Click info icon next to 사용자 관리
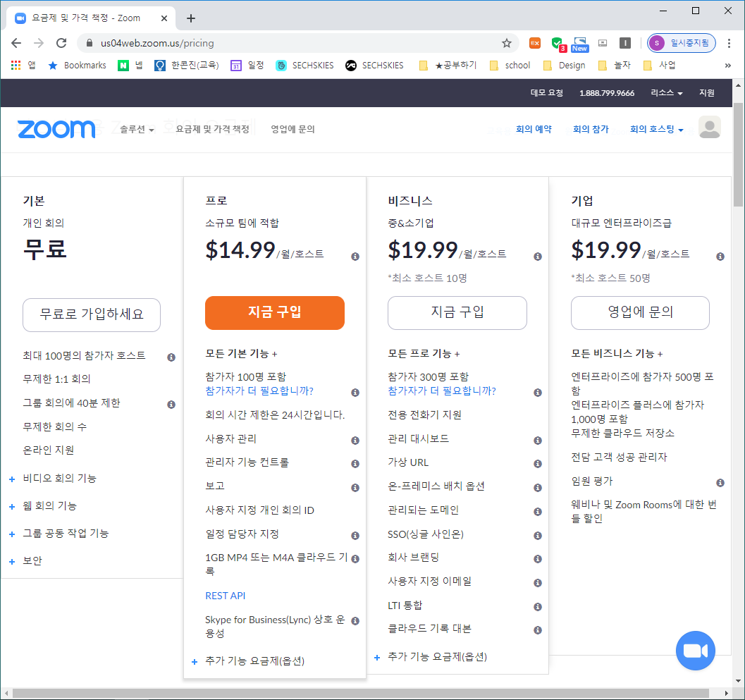745x700 pixels. pyautogui.click(x=355, y=441)
